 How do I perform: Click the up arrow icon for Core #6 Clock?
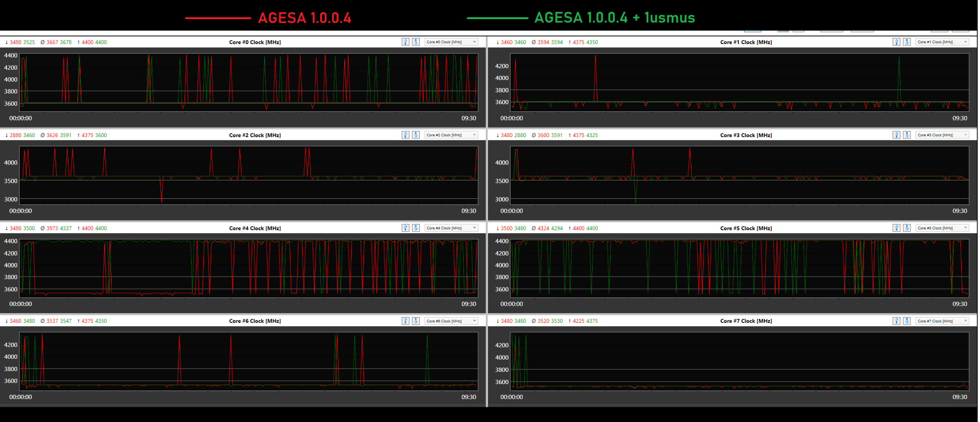405,321
